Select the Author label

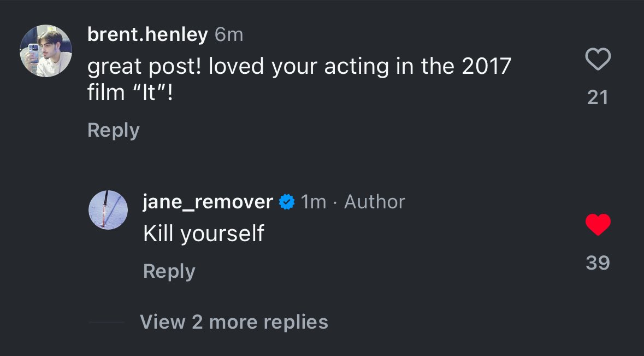(375, 202)
